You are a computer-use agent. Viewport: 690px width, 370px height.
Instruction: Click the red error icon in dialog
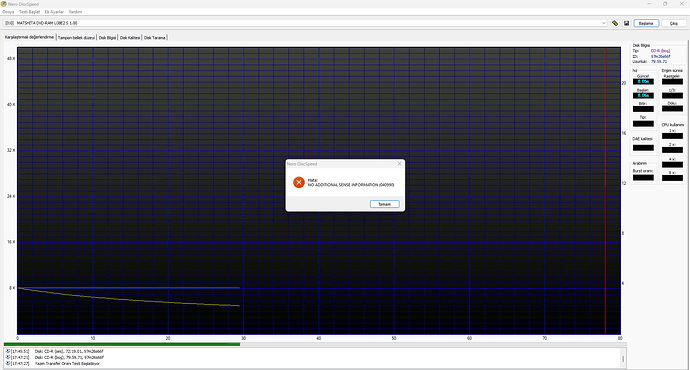299,182
